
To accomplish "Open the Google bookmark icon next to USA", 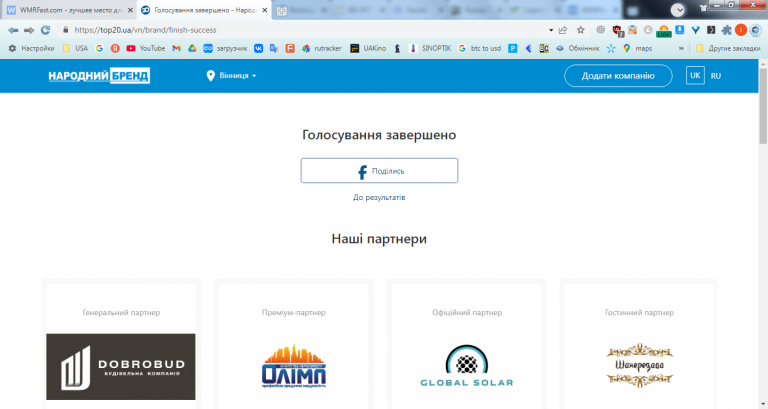I will point(99,48).
